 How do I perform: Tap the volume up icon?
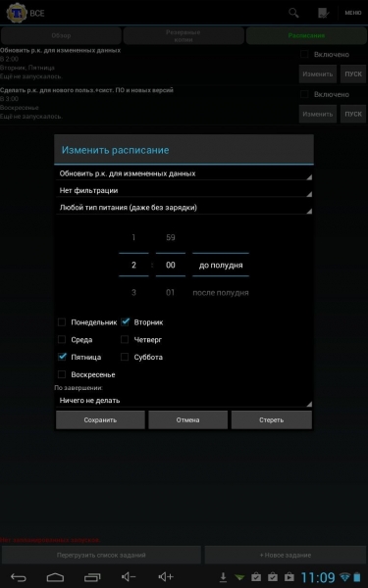pyautogui.click(x=166, y=577)
